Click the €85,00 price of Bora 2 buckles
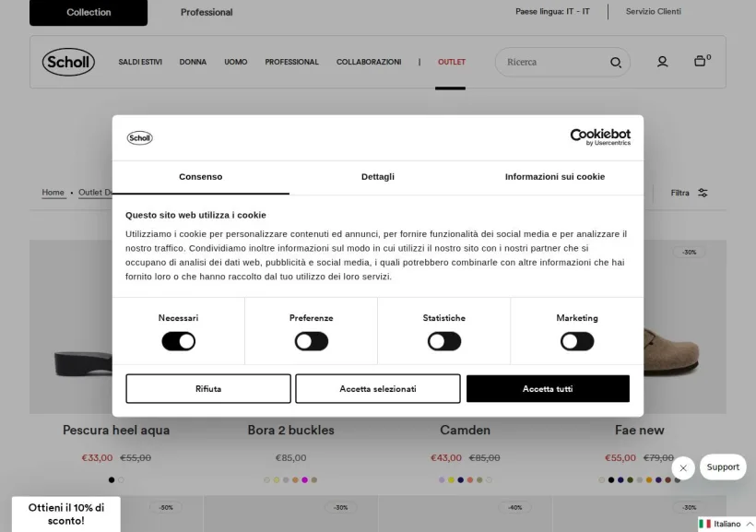 [290, 457]
